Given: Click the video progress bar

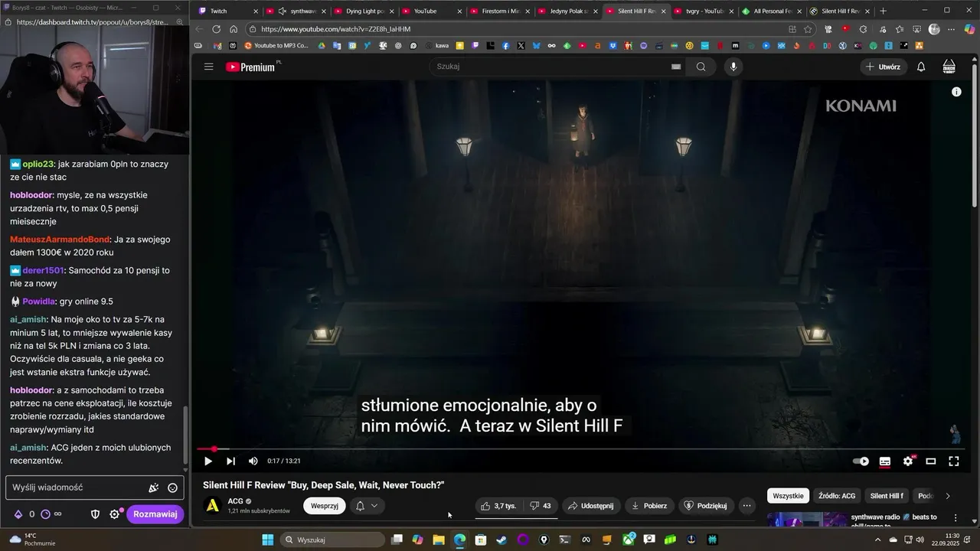Looking at the screenshot, I should [580, 449].
